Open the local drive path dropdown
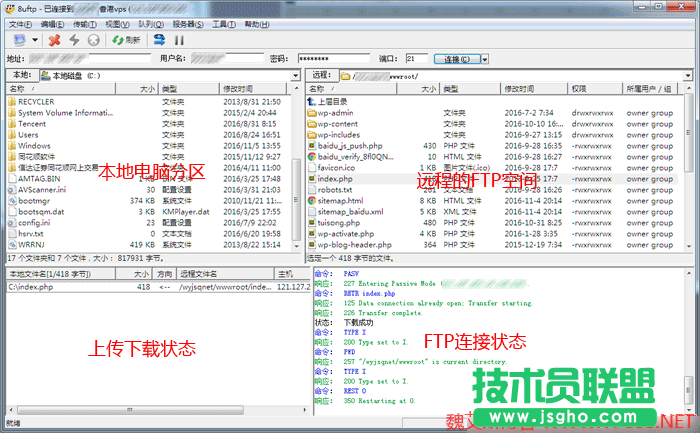 [x=295, y=75]
